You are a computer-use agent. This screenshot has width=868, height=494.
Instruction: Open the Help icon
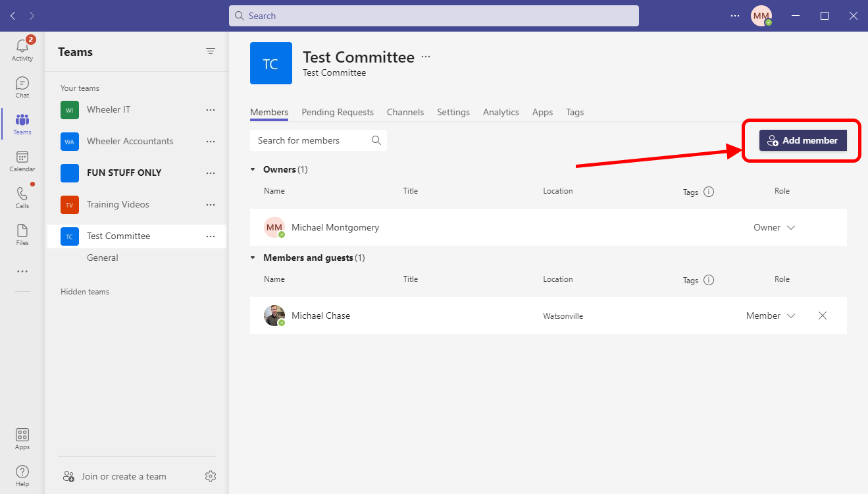pyautogui.click(x=22, y=476)
